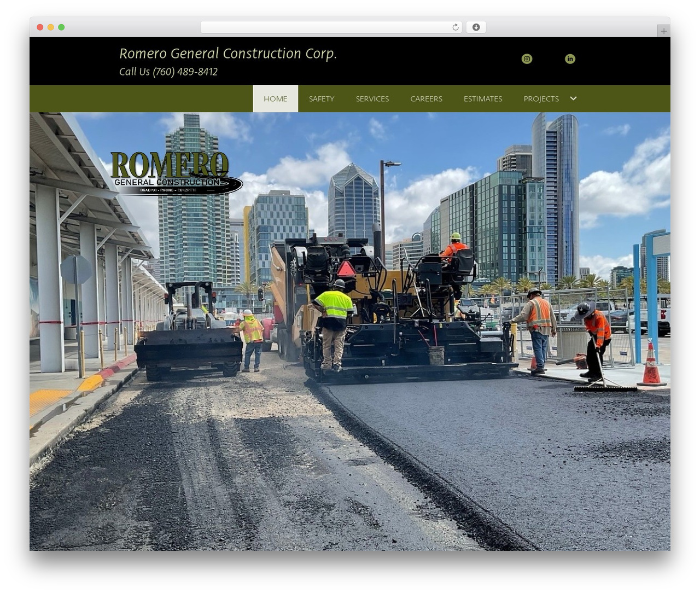Open the Safety menu item
700x593 pixels.
click(x=322, y=98)
